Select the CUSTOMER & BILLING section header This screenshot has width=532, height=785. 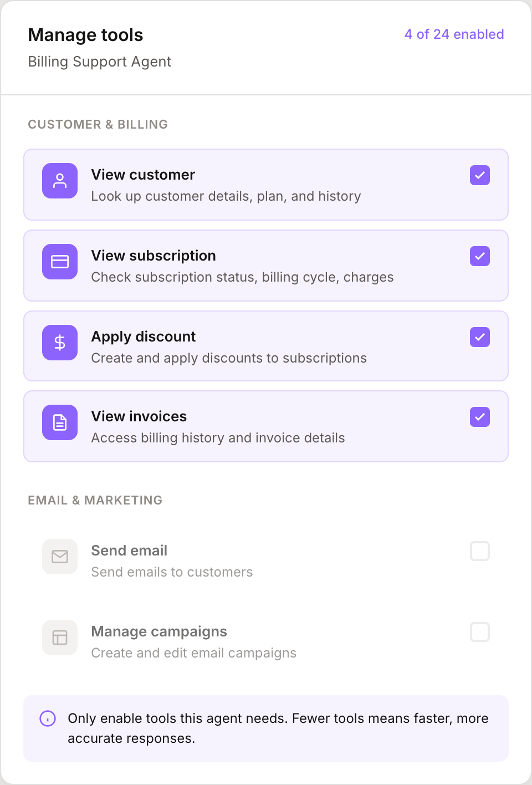(x=98, y=124)
